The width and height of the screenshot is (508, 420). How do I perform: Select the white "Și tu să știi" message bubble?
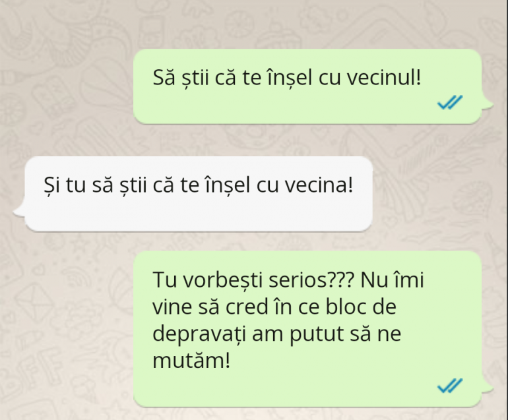click(199, 194)
